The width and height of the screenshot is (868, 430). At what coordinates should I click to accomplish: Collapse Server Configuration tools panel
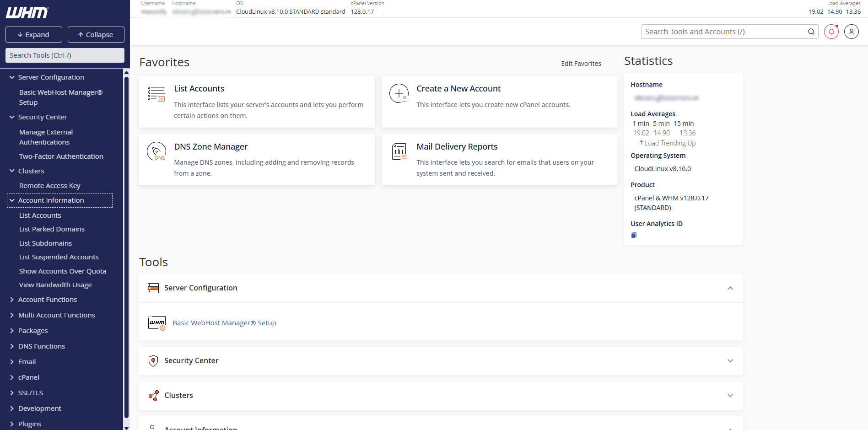point(730,288)
